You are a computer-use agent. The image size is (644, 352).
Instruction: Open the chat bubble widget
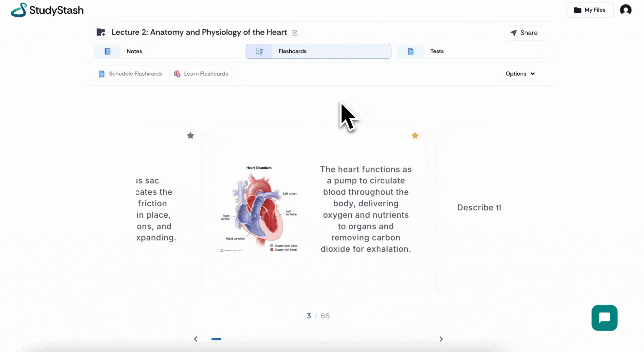(604, 318)
